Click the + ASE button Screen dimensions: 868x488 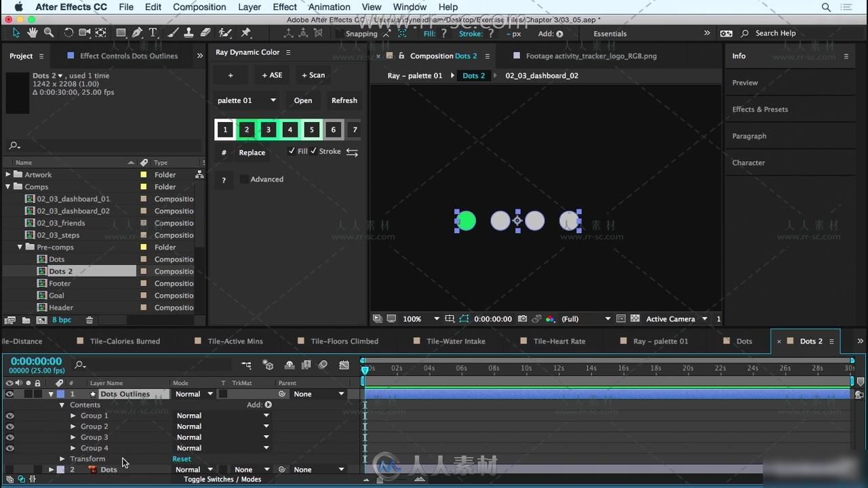[272, 75]
